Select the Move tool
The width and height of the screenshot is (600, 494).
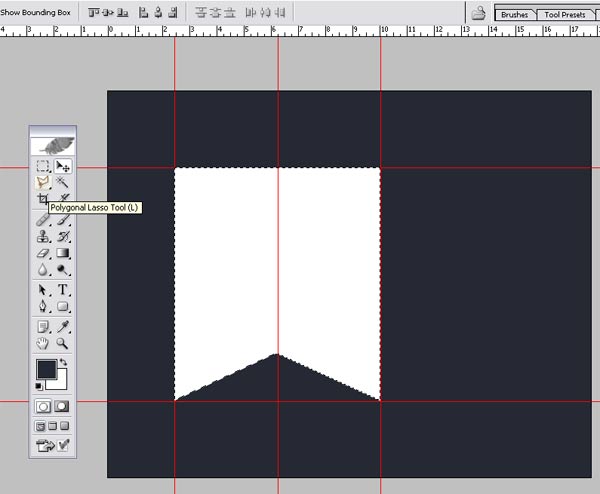63,166
